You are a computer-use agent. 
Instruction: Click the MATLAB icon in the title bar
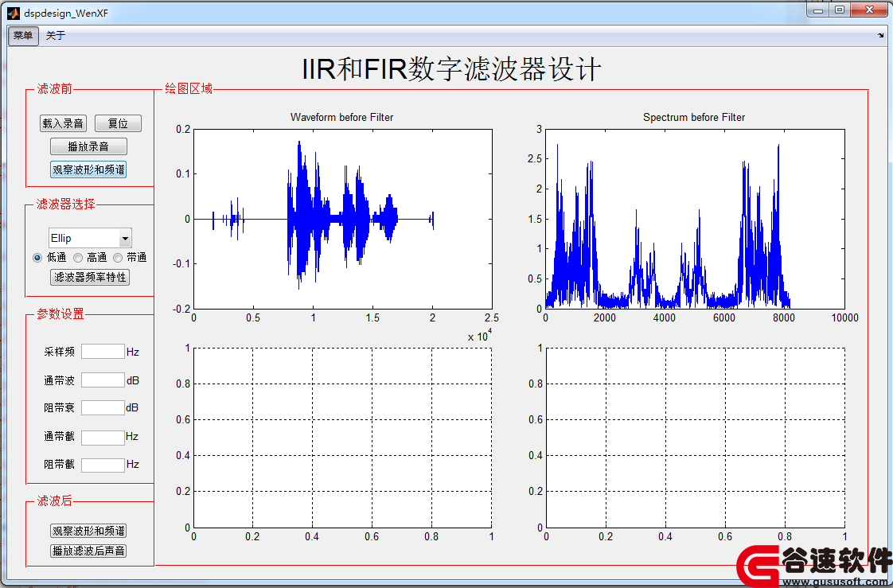pos(14,13)
